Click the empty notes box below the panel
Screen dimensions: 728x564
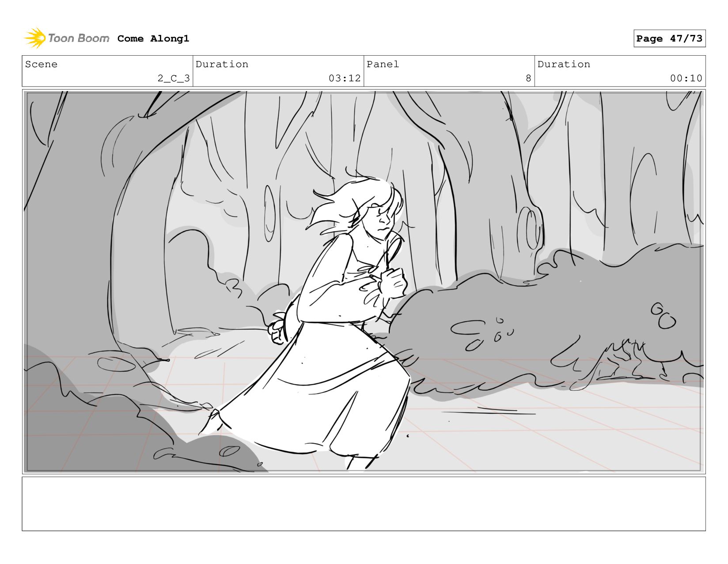point(364,503)
